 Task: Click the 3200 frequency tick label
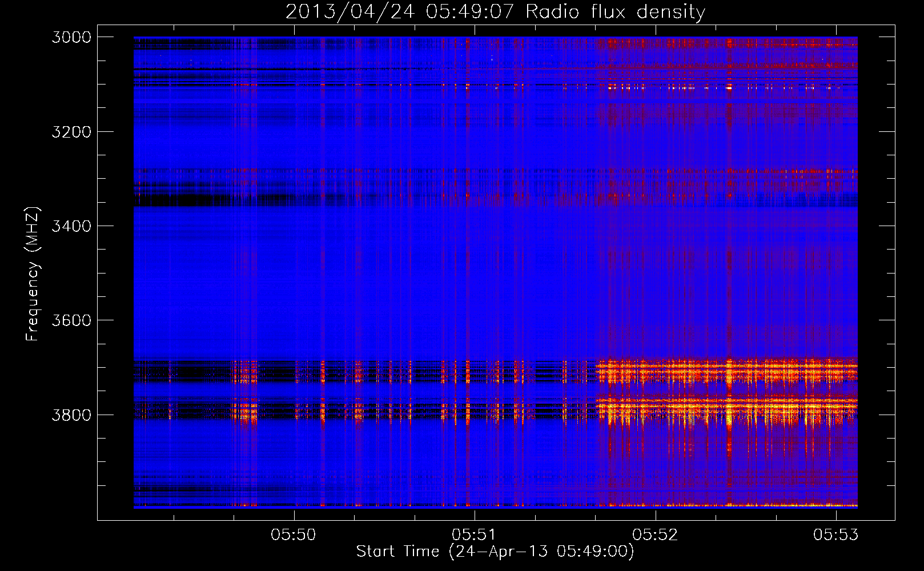pyautogui.click(x=71, y=132)
